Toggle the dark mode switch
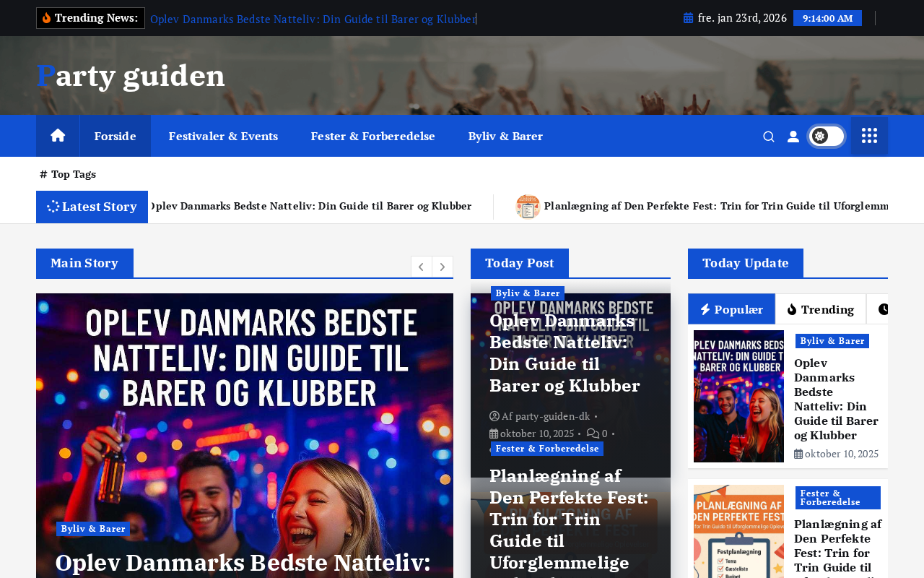Screen dimensions: 924x578 827,136
